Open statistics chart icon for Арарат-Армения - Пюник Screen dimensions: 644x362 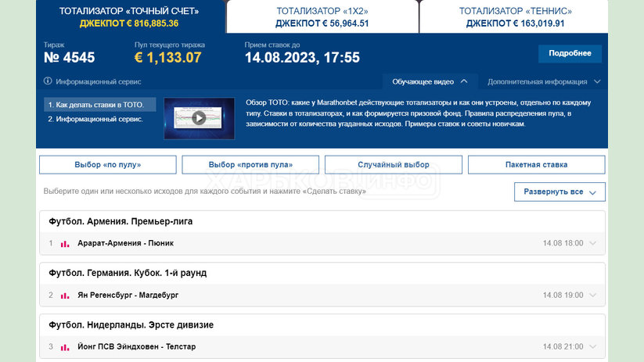pyautogui.click(x=65, y=244)
